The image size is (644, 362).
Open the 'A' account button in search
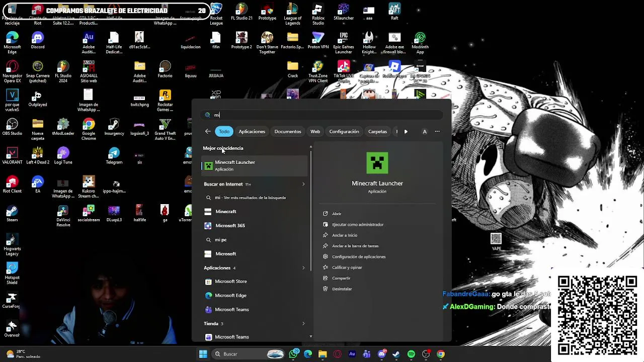coord(425,132)
